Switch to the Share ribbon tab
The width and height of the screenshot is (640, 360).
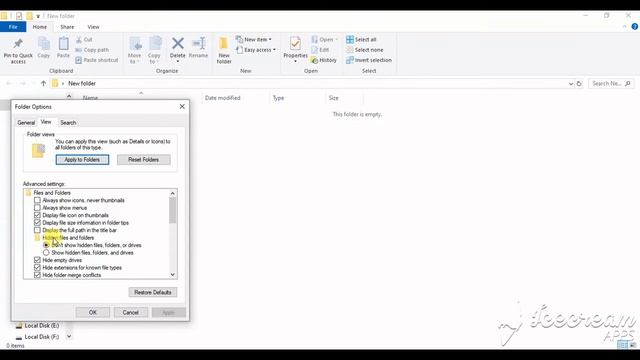tap(67, 27)
